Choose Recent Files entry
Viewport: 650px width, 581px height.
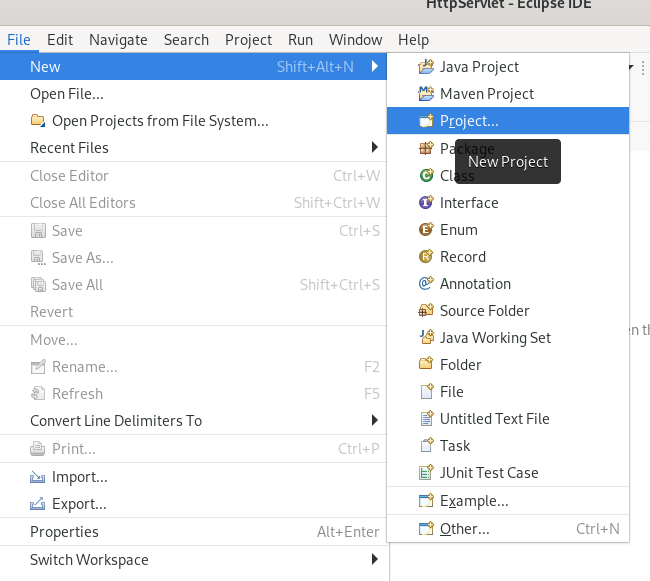click(x=193, y=148)
